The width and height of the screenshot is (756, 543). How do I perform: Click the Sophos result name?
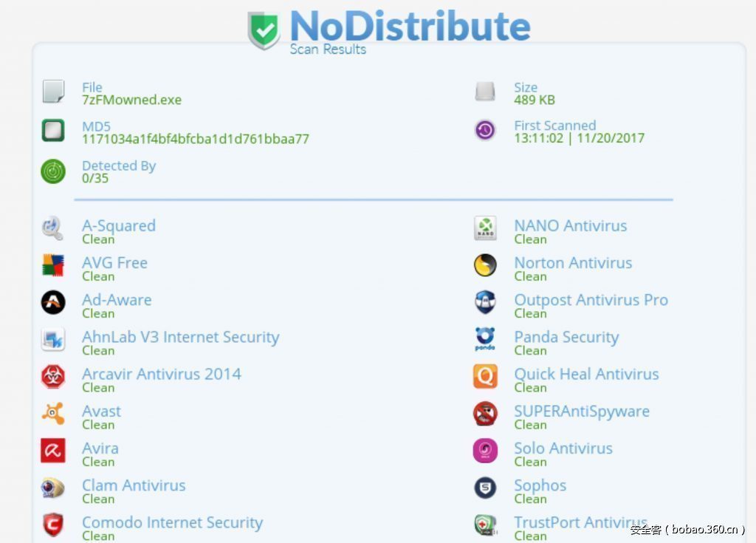pos(540,485)
